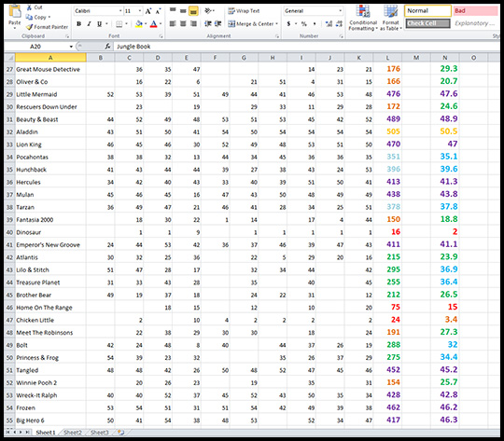Center text horizontally
Screen dimensions: 504x441
(x=183, y=23)
